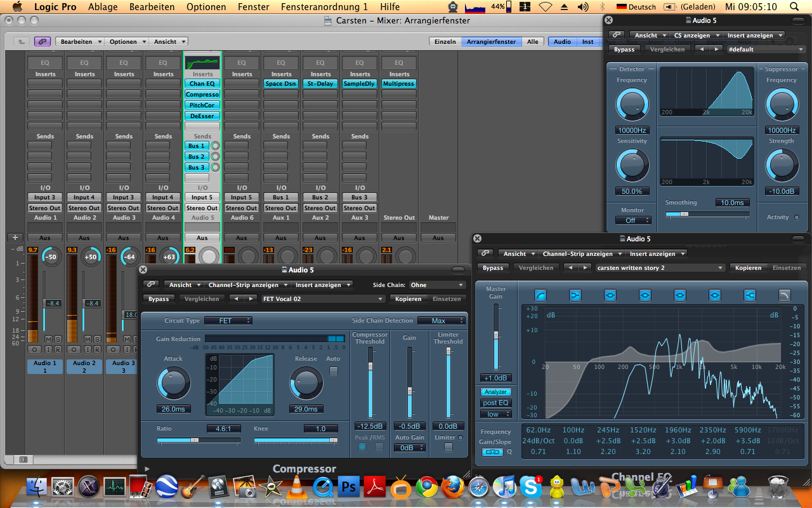Click the pan knob on Audio 1 strip
812x508 pixels.
(50, 257)
